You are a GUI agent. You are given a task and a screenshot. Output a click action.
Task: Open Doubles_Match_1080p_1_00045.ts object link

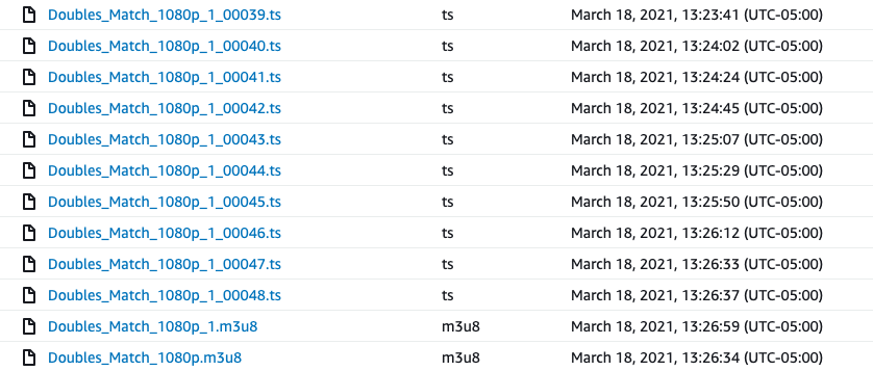click(x=164, y=202)
